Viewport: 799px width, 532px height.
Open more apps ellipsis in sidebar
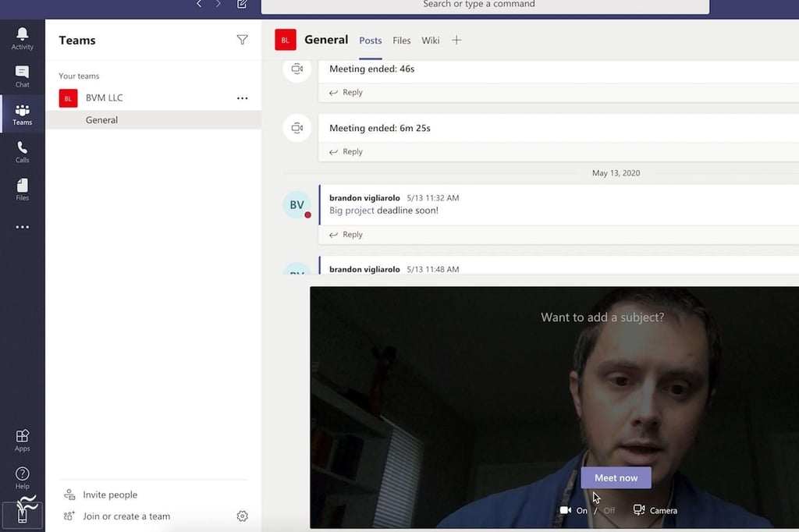[x=23, y=227]
